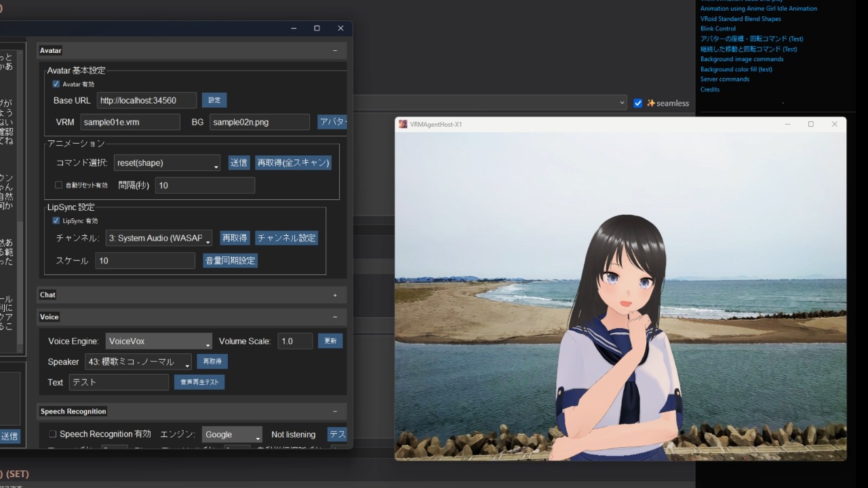The image size is (868, 488).
Task: Click the 音声再生テスト voice playback test button
Action: (199, 382)
